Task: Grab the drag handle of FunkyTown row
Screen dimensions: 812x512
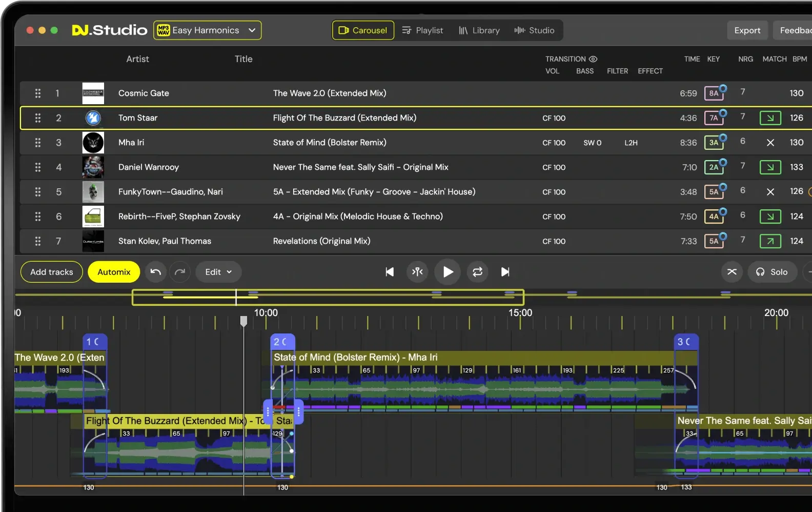Action: pos(37,191)
